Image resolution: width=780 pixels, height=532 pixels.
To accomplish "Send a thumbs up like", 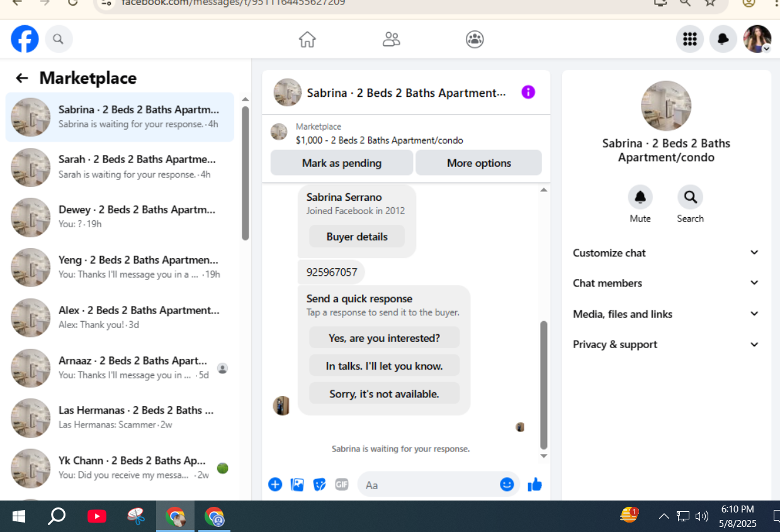I will coord(534,484).
